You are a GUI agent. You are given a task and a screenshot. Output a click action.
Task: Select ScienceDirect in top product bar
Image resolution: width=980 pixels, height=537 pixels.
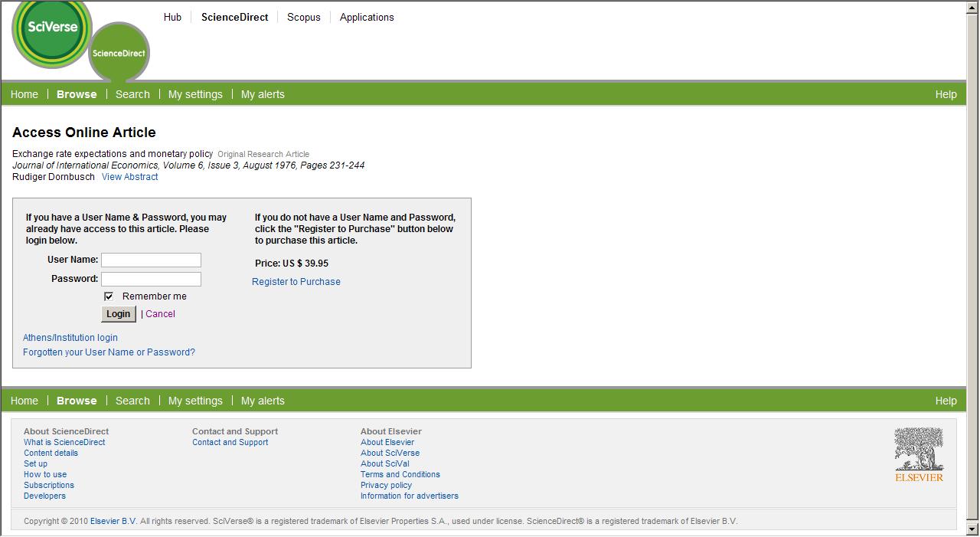point(234,17)
